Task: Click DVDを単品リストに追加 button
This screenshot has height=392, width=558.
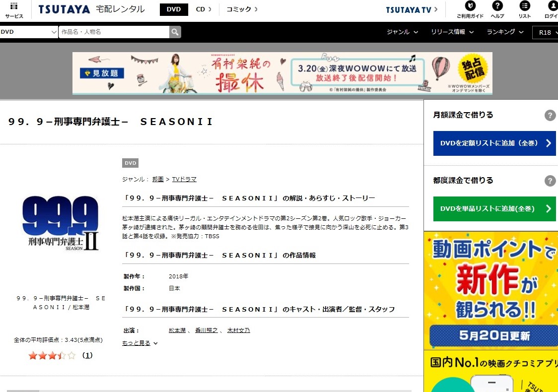Action: click(x=494, y=209)
